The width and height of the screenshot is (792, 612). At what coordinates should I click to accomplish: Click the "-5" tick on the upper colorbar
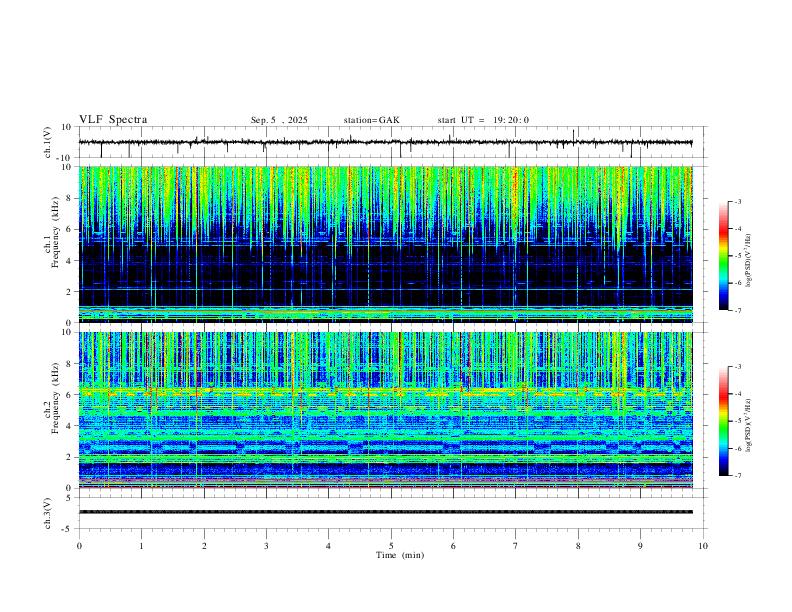(x=738, y=256)
